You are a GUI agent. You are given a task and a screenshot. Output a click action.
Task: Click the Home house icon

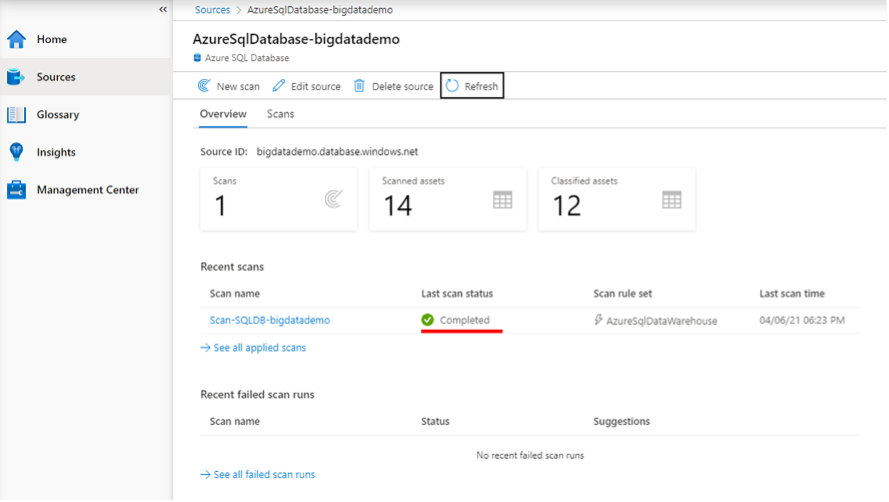point(16,39)
